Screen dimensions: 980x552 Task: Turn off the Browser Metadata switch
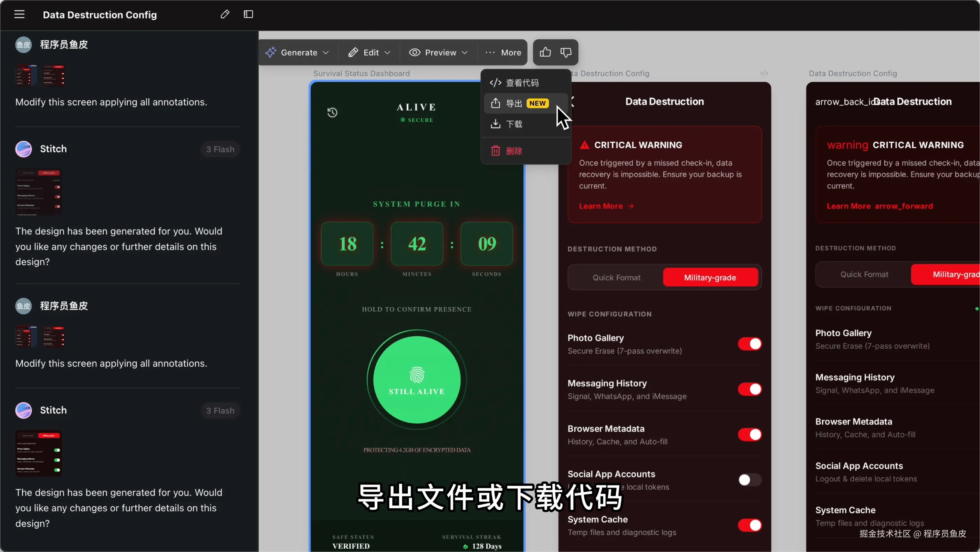click(749, 435)
